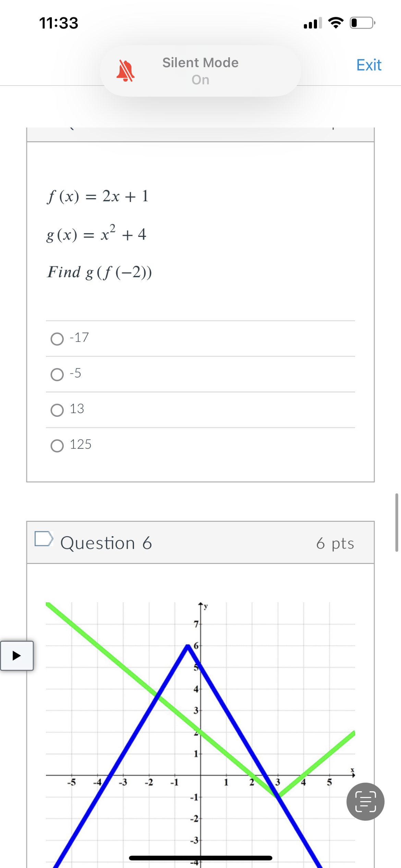Tap the prompt Find g(f(-2))

coord(99,273)
